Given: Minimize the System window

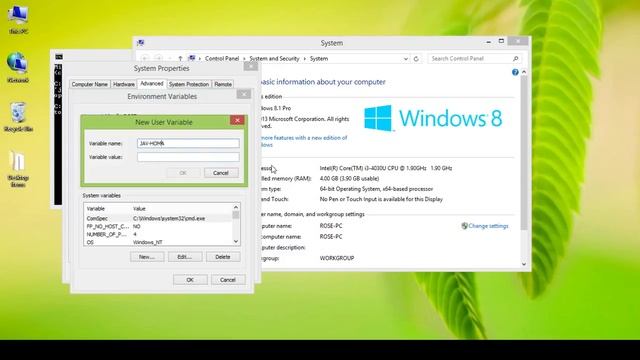Looking at the screenshot, I should point(489,42).
